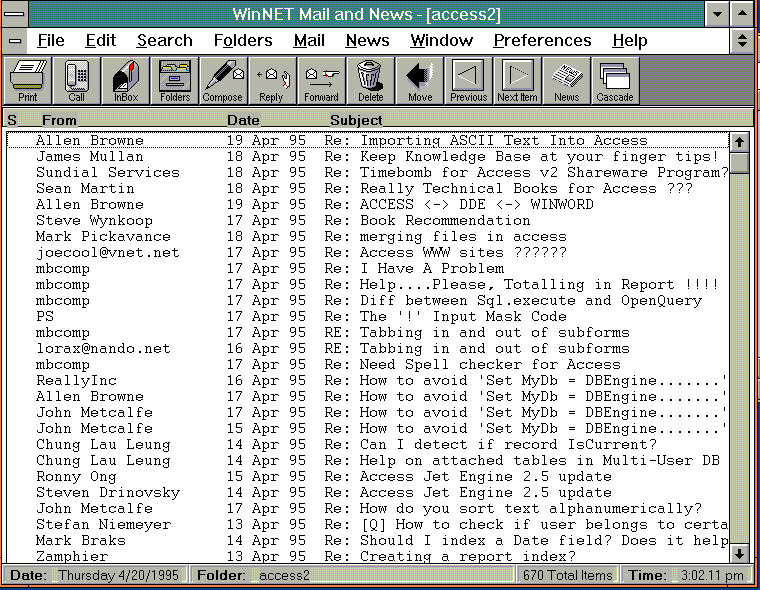Click the Forward toolbar icon
760x590 pixels.
tap(321, 80)
